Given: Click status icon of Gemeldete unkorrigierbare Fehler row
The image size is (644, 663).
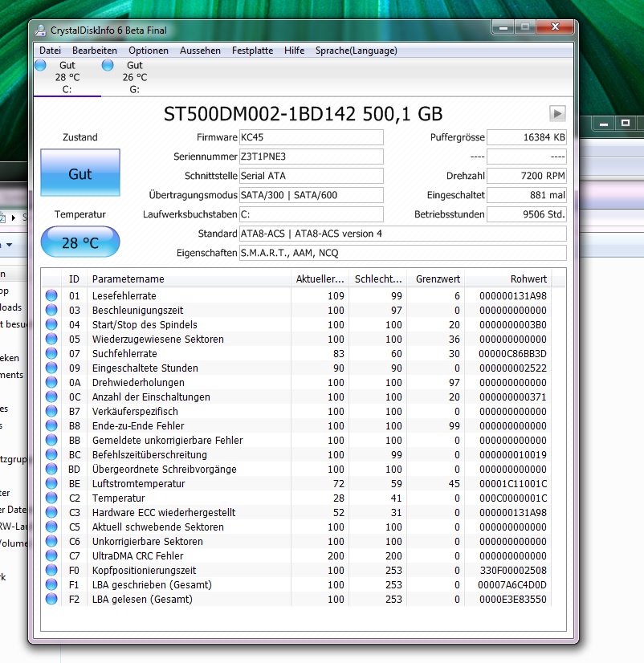Looking at the screenshot, I should coord(51,440).
